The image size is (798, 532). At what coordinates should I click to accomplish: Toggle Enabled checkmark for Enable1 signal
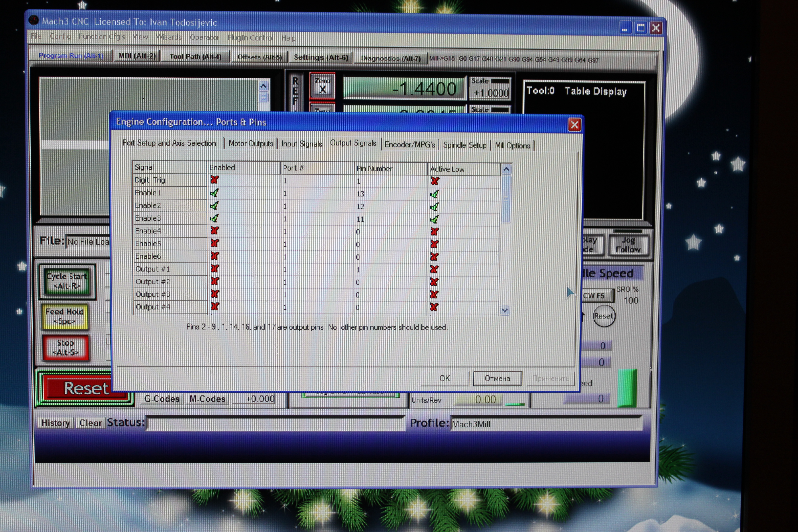tap(214, 193)
